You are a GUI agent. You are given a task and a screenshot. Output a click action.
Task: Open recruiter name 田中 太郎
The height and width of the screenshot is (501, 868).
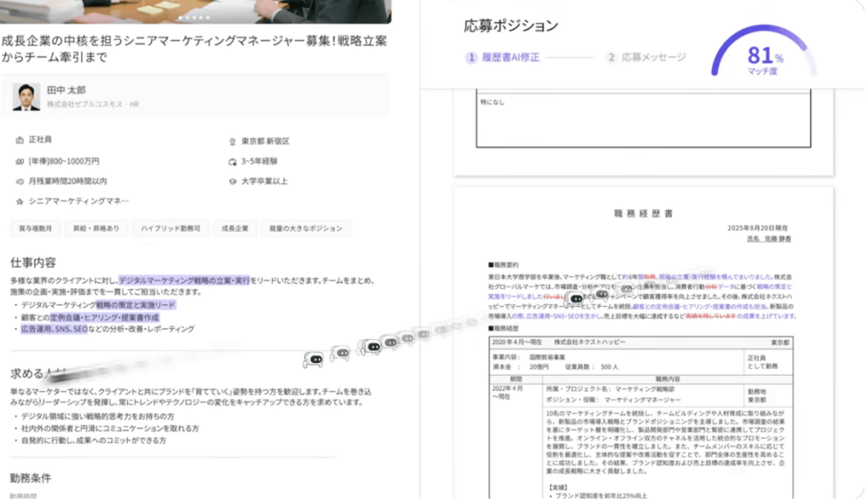[66, 90]
